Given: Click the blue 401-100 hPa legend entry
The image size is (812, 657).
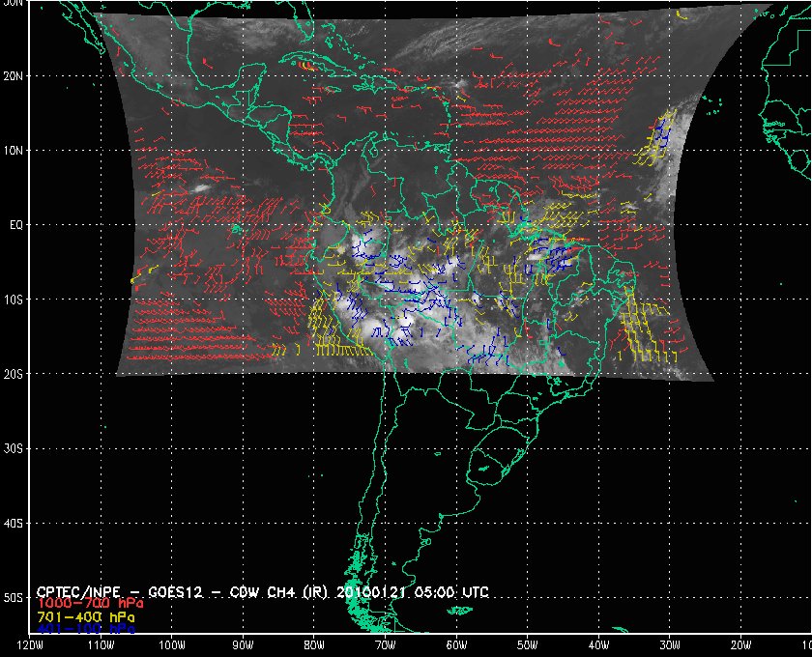Looking at the screenshot, I should point(85,628).
